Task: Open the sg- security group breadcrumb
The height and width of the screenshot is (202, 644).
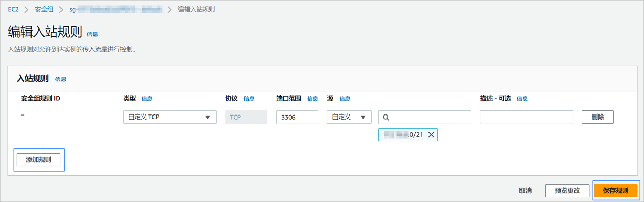Action: pos(116,9)
